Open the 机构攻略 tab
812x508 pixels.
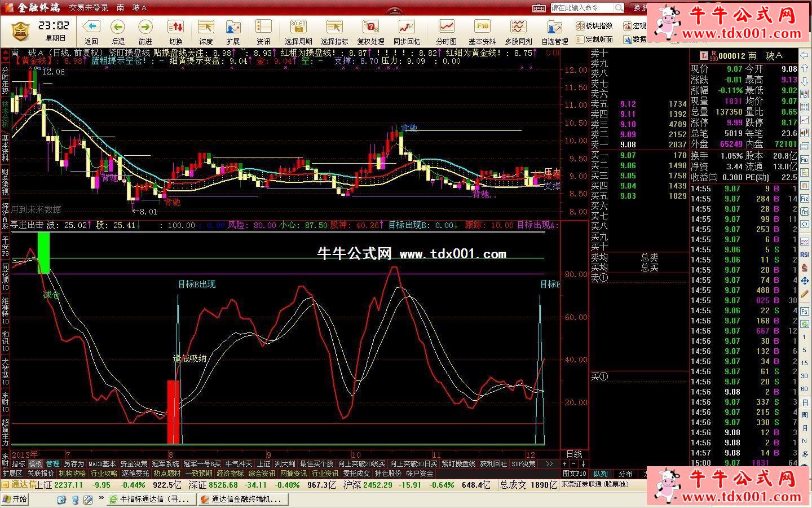pos(72,473)
